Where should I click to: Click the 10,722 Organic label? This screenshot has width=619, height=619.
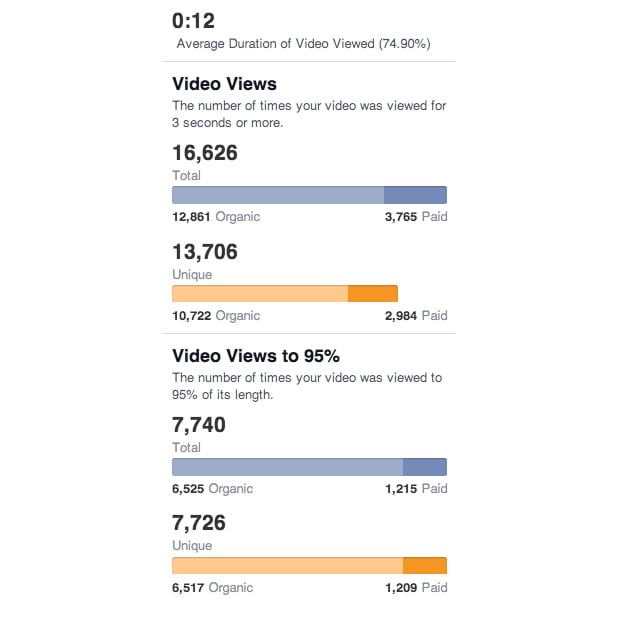point(216,315)
